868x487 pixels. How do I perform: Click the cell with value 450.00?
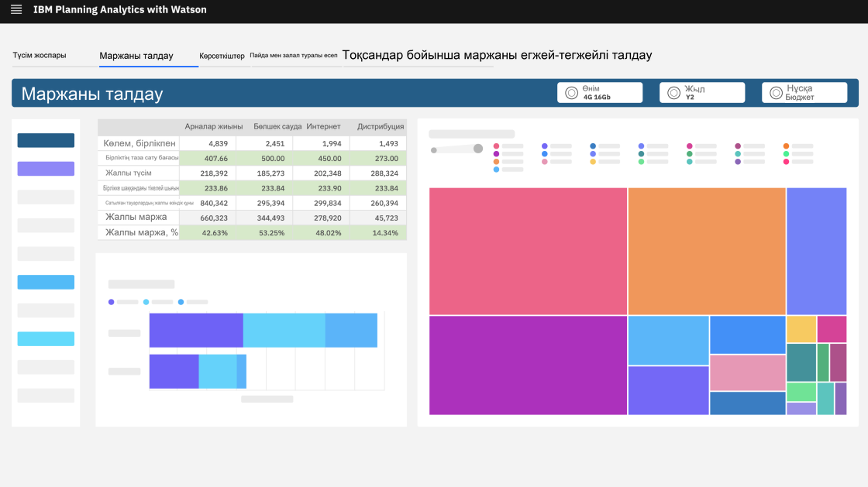[x=322, y=158]
